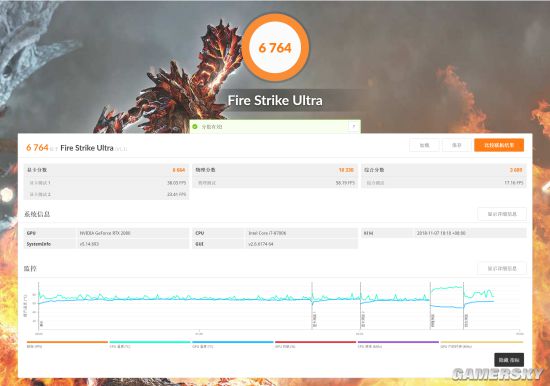This screenshot has height=386, width=550.
Task: Click the NVIDIA GeForce RTX 2080 GPU value
Action: [105, 233]
